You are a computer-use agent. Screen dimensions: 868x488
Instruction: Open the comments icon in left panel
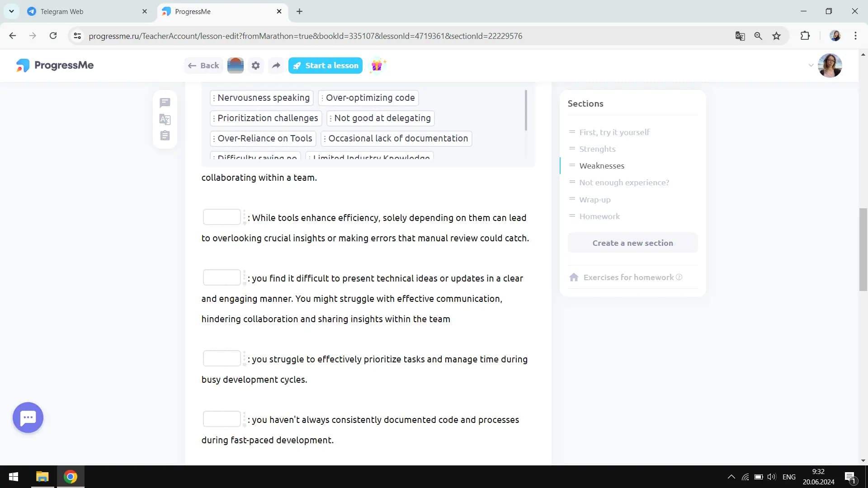click(x=165, y=103)
